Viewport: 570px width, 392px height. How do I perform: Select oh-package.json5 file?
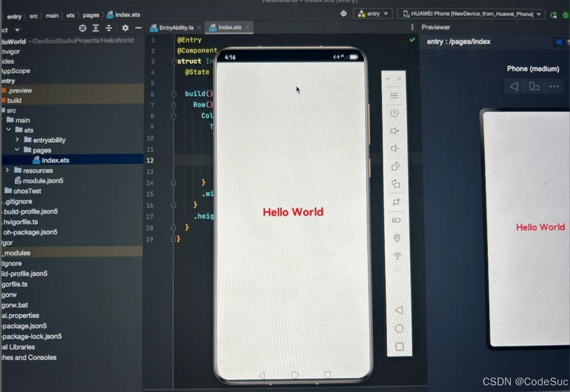coord(30,232)
